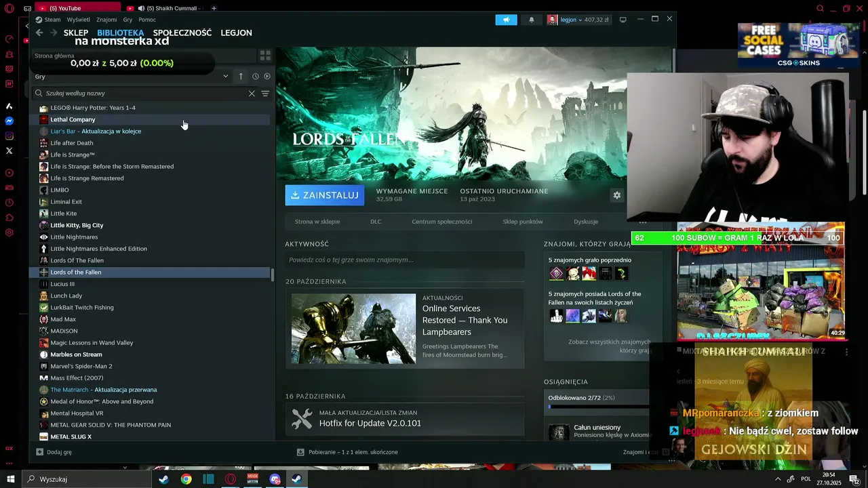Viewport: 868px width, 488px height.
Task: Clear the library search with the X
Action: pos(252,94)
